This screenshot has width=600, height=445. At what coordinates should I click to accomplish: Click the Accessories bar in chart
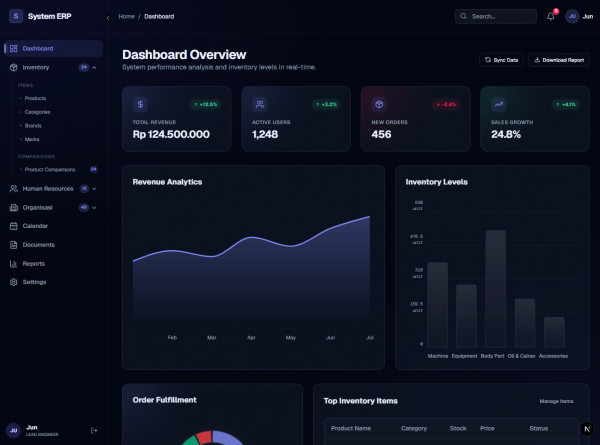(x=554, y=332)
